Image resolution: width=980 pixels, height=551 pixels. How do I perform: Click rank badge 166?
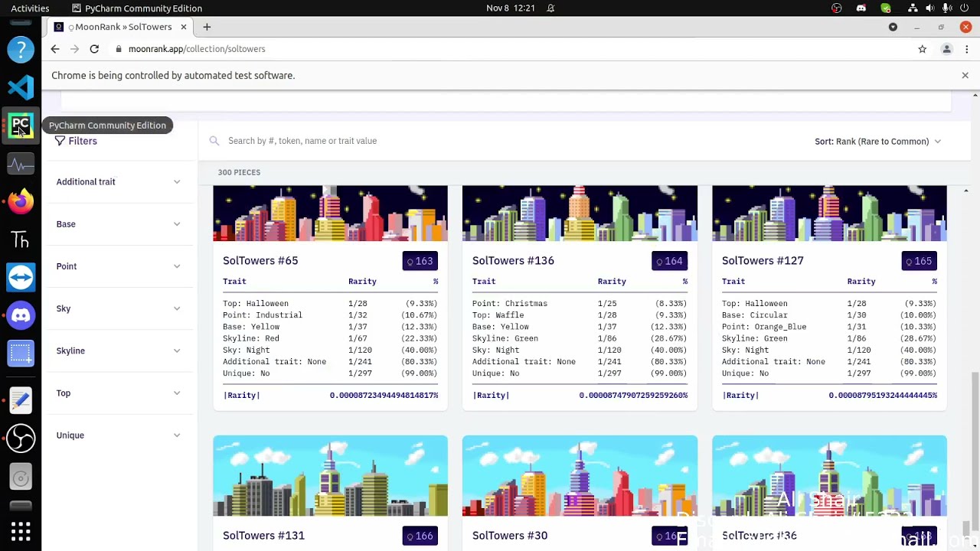[420, 536]
